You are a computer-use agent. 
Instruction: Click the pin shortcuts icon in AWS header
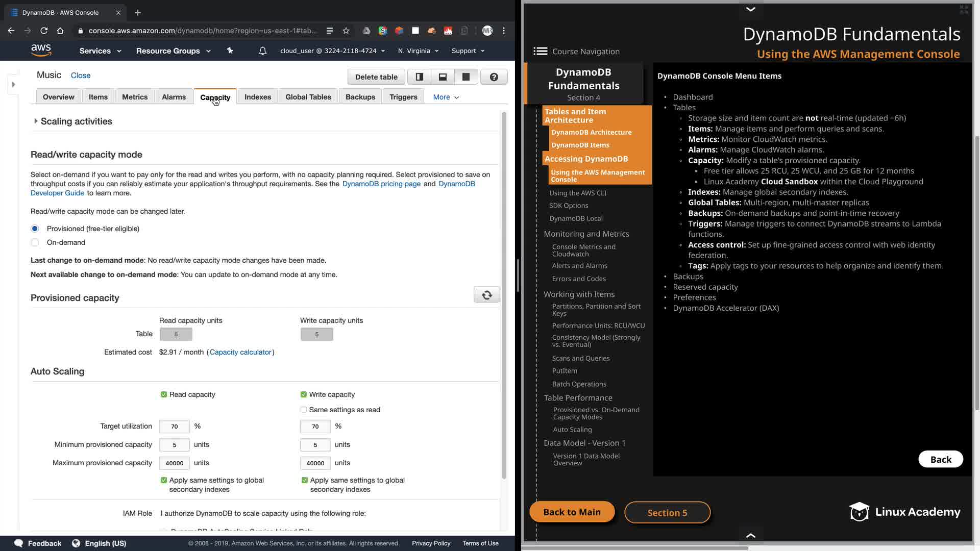[x=230, y=51]
